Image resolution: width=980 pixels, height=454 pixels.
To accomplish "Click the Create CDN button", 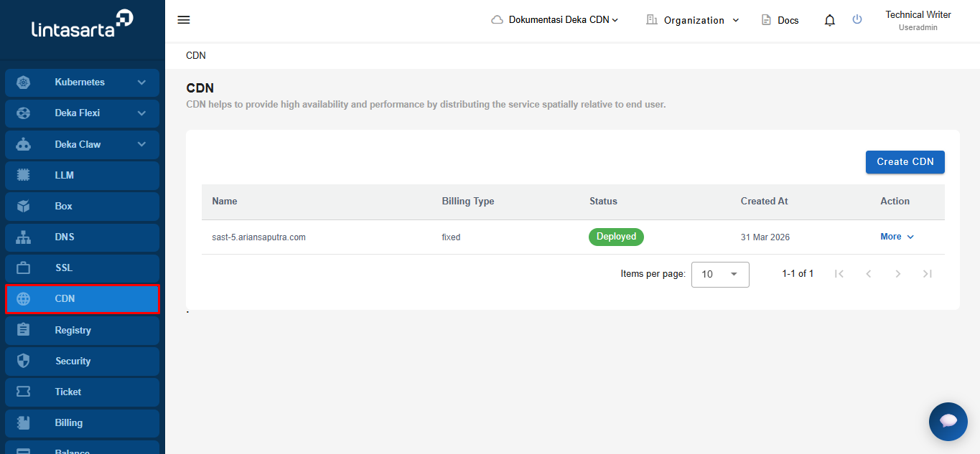I will coord(905,162).
